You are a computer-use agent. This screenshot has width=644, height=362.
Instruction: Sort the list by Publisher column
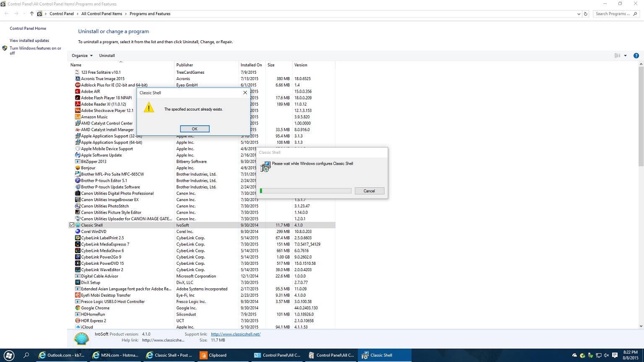tap(185, 65)
